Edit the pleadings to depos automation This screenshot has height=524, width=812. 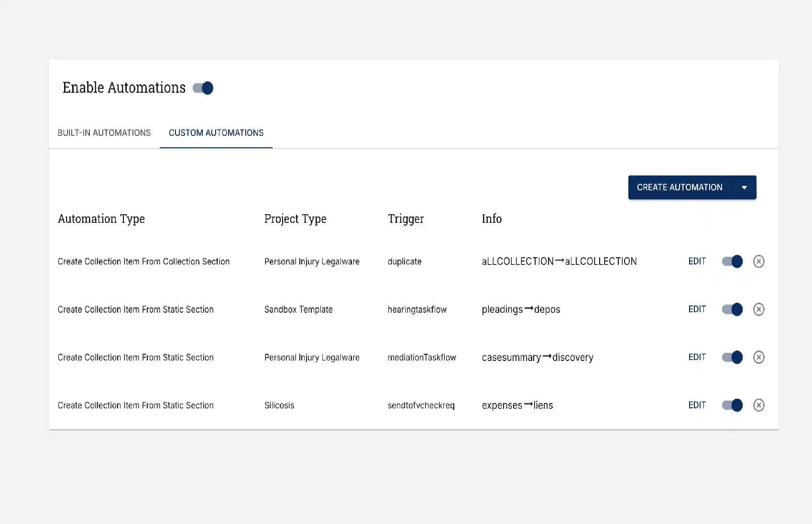pos(697,309)
